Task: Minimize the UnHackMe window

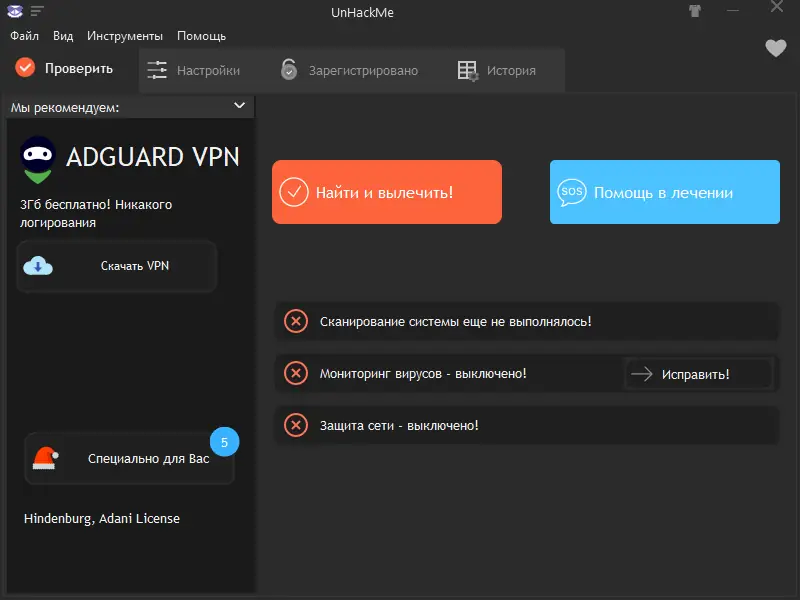Action: point(733,11)
